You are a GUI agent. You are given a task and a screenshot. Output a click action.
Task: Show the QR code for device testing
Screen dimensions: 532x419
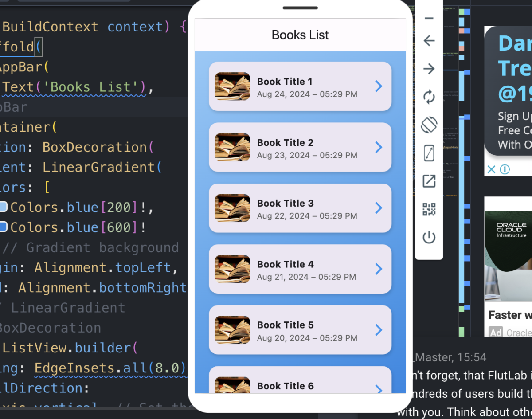429,209
